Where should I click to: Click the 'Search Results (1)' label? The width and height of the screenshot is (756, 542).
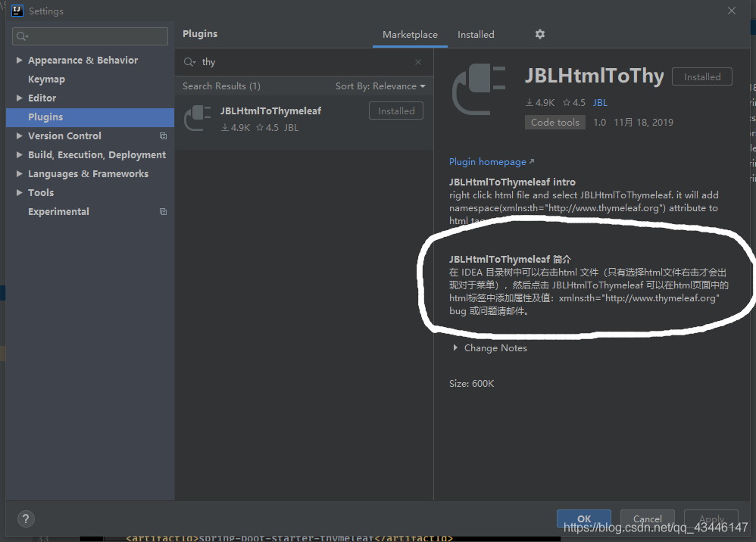221,86
